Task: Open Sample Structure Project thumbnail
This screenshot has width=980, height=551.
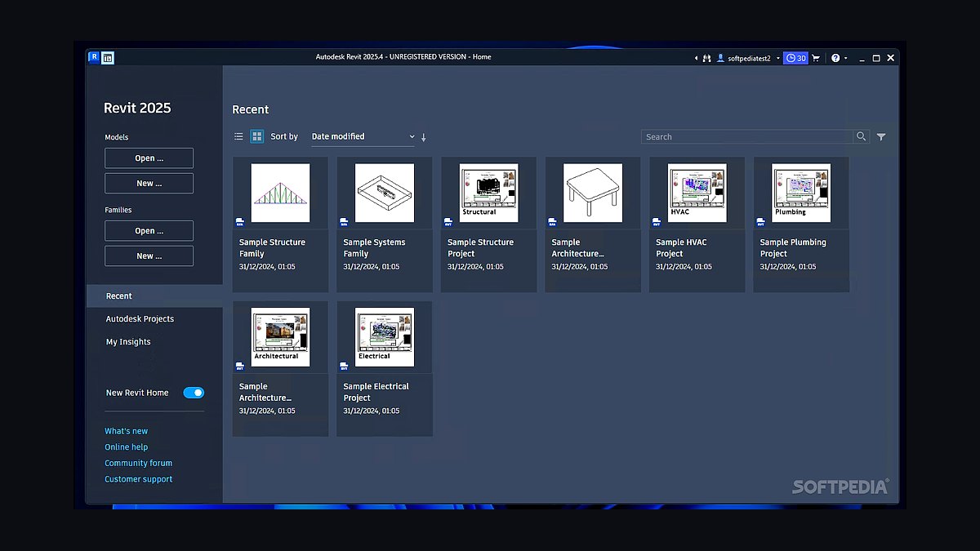Action: (x=488, y=193)
